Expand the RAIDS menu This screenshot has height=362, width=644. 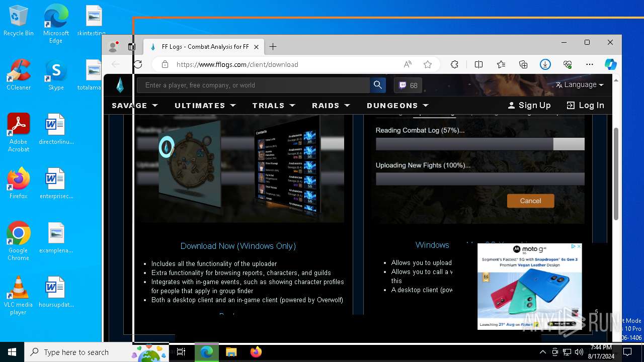(331, 106)
